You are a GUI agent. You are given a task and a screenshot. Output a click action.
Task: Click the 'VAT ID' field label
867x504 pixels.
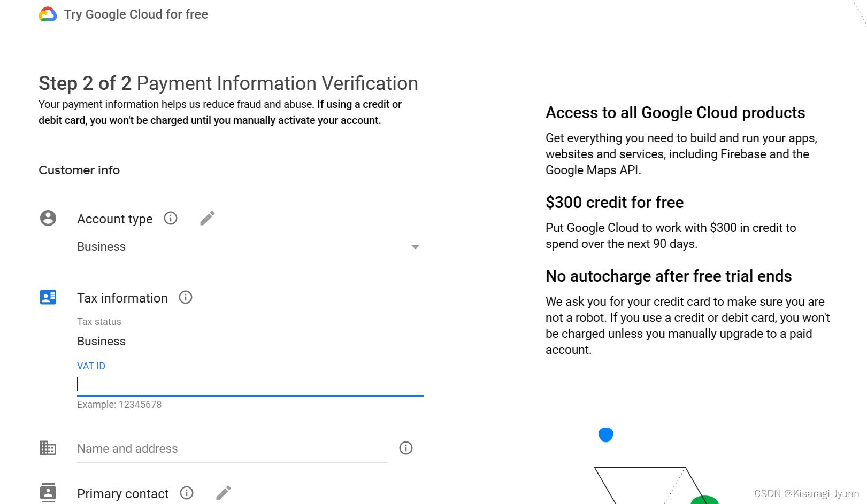click(91, 366)
